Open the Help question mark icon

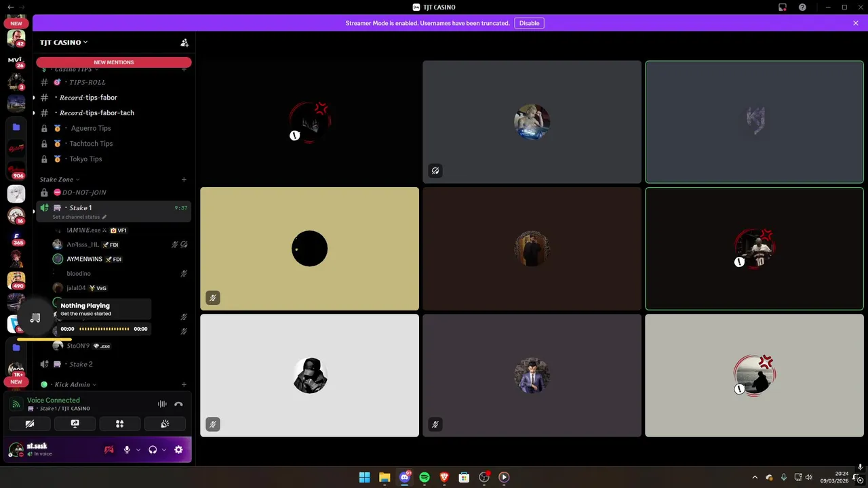802,7
